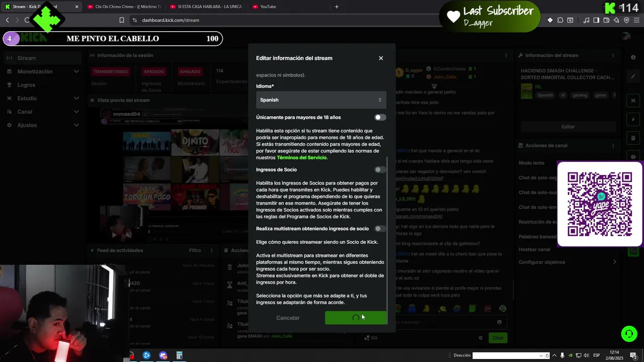Open Logros in the sidebar
The width and height of the screenshot is (644, 362).
point(26,85)
